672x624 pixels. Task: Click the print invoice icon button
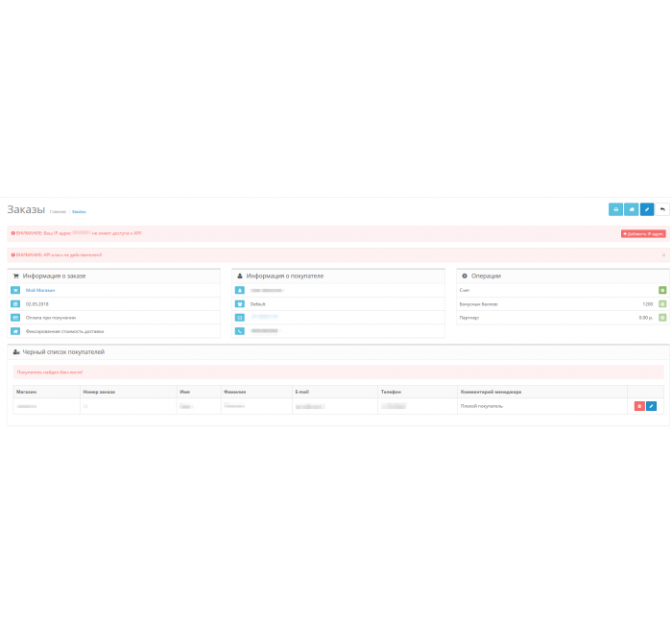(x=615, y=209)
